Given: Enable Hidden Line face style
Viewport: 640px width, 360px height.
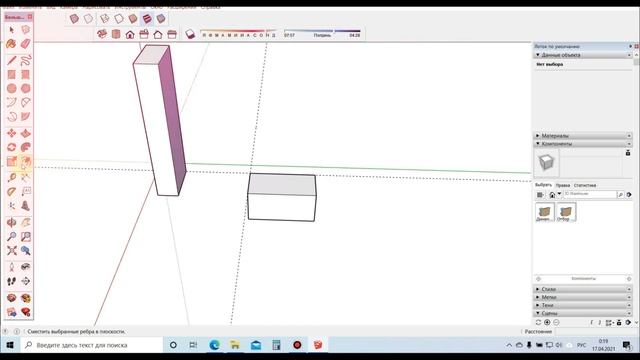Looking at the screenshot, I should click(x=119, y=19).
